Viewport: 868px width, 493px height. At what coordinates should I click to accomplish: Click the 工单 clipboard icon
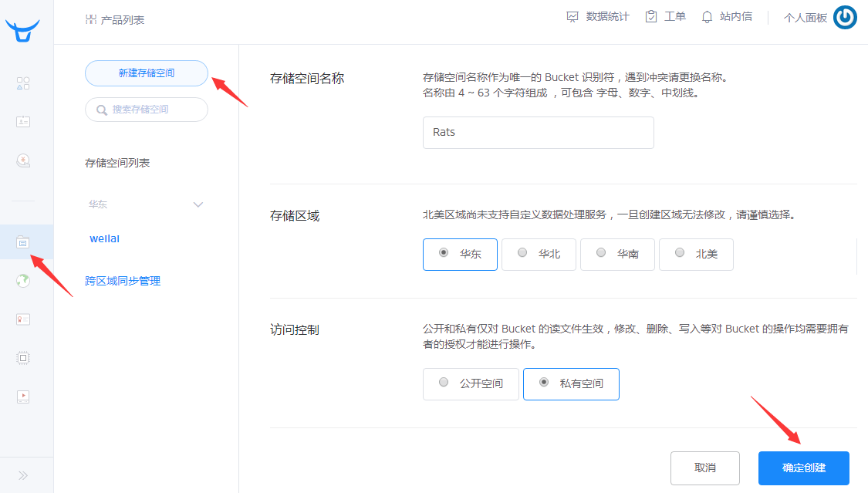click(x=651, y=17)
